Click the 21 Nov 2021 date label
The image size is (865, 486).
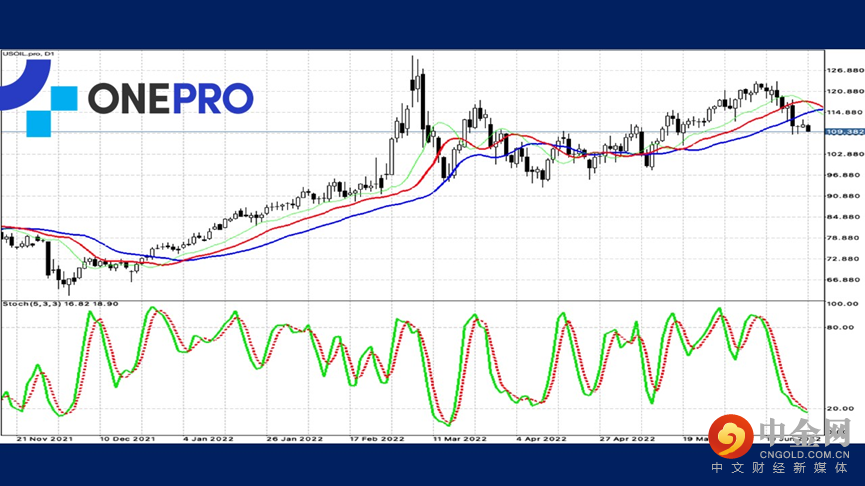click(x=45, y=439)
